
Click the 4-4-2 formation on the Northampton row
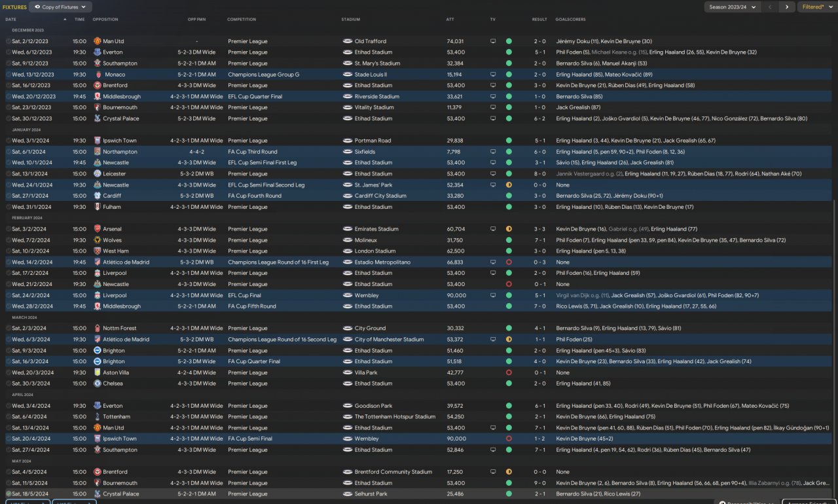(x=196, y=152)
